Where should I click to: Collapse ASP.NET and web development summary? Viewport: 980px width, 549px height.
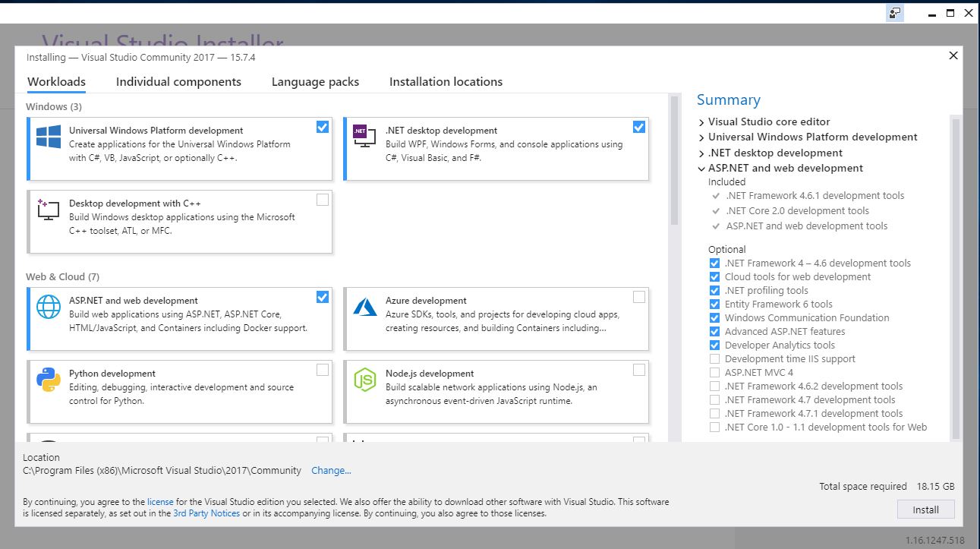pyautogui.click(x=701, y=169)
